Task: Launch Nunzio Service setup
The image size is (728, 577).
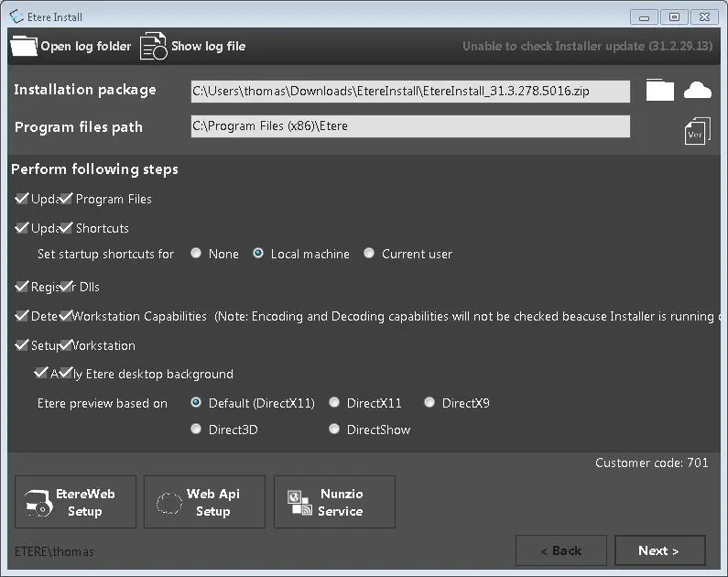Action: point(334,502)
